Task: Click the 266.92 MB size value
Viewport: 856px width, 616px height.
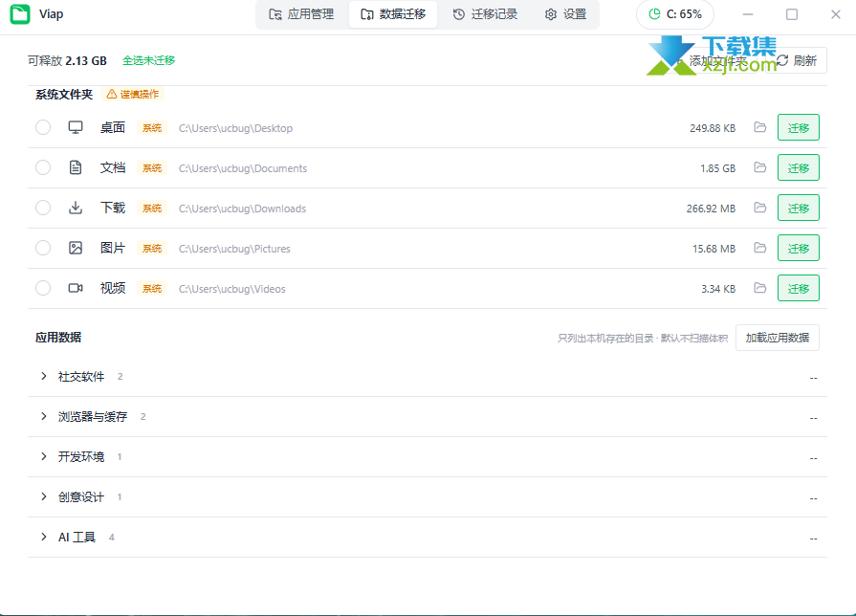Action: (x=711, y=209)
